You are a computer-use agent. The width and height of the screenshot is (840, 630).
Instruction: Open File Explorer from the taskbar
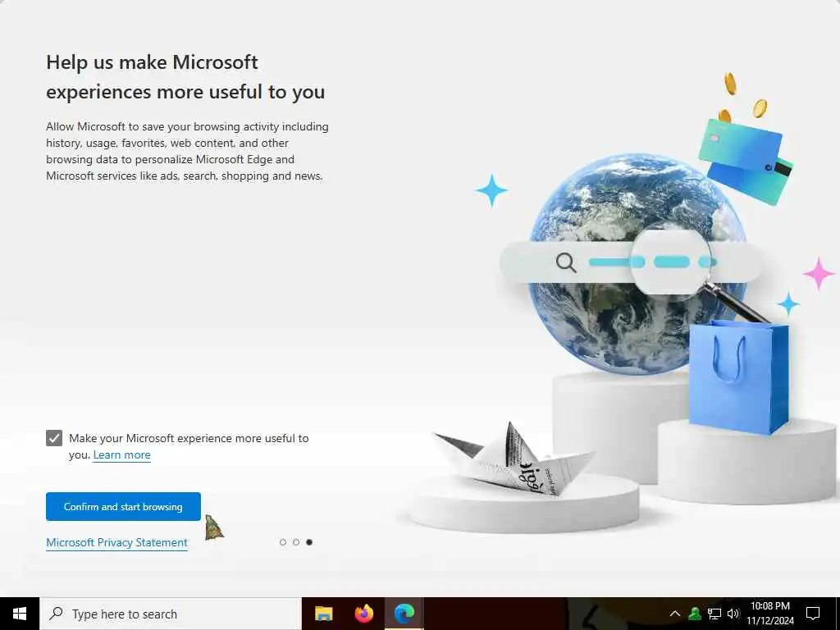[x=323, y=614]
